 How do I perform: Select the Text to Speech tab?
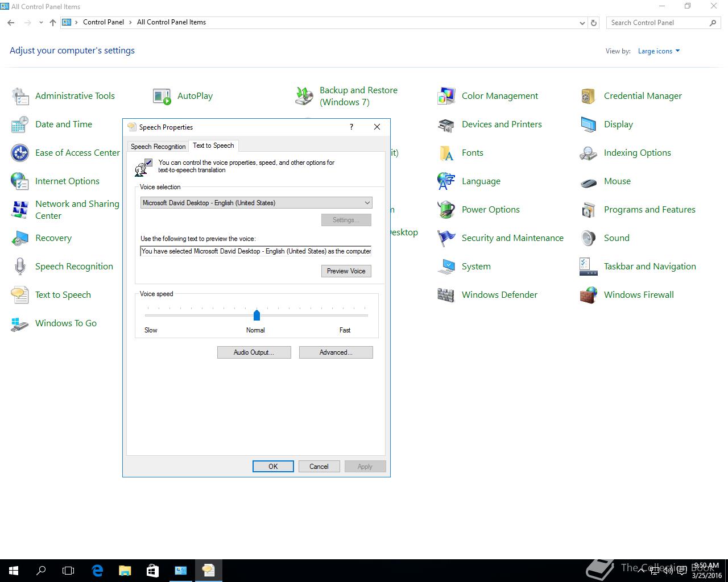click(213, 145)
